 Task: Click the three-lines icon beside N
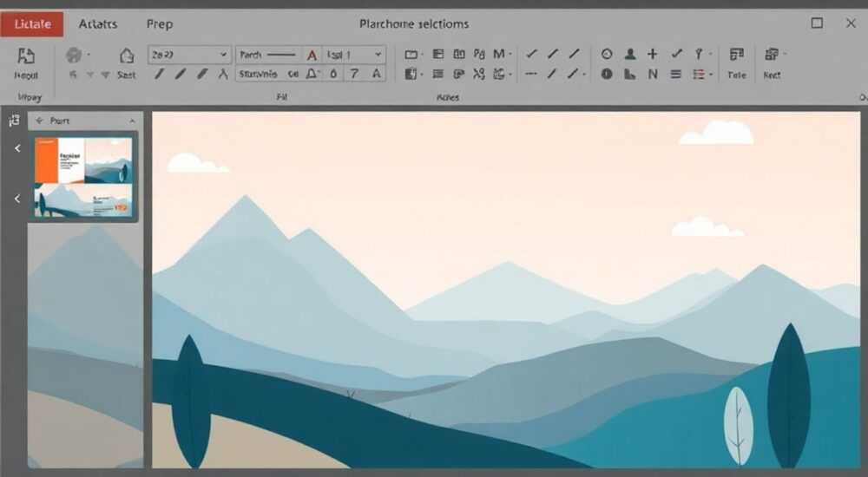point(676,74)
